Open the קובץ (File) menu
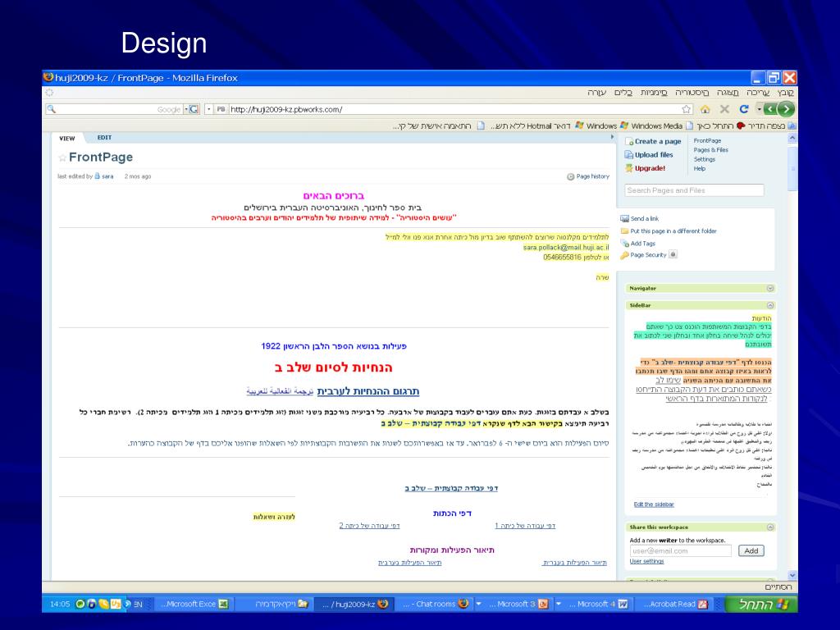The width and height of the screenshot is (840, 630). [785, 93]
